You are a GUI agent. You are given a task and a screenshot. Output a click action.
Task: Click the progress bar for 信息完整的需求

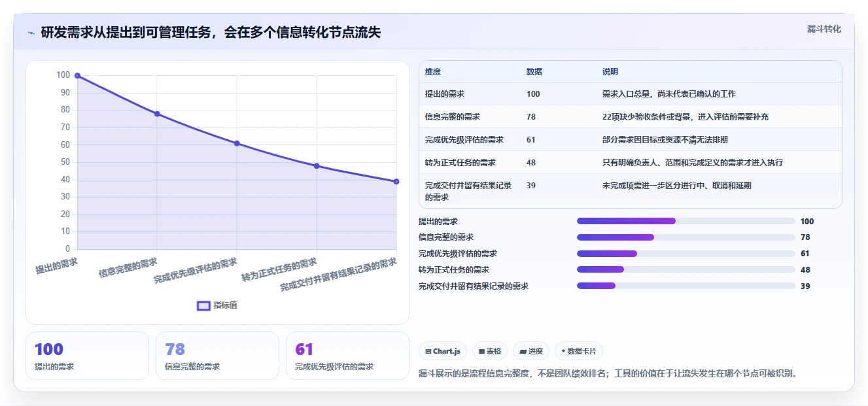pyautogui.click(x=686, y=237)
